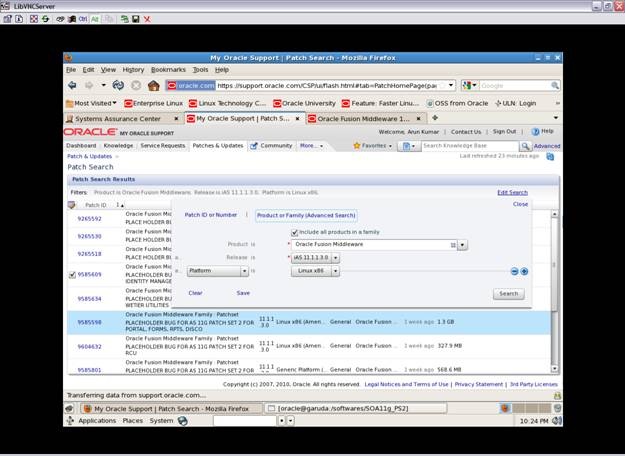This screenshot has width=625, height=456.
Task: Open the URL bar history dropdown
Action: tap(451, 85)
